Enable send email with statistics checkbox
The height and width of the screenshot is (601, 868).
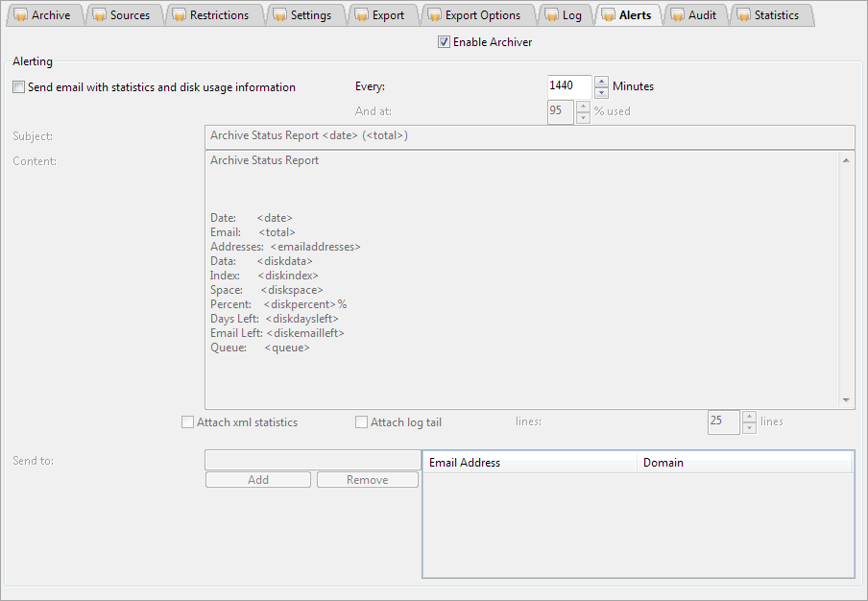pyautogui.click(x=19, y=87)
